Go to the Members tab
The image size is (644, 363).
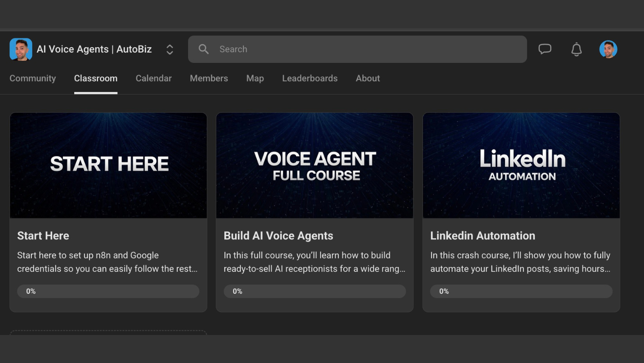209,79
